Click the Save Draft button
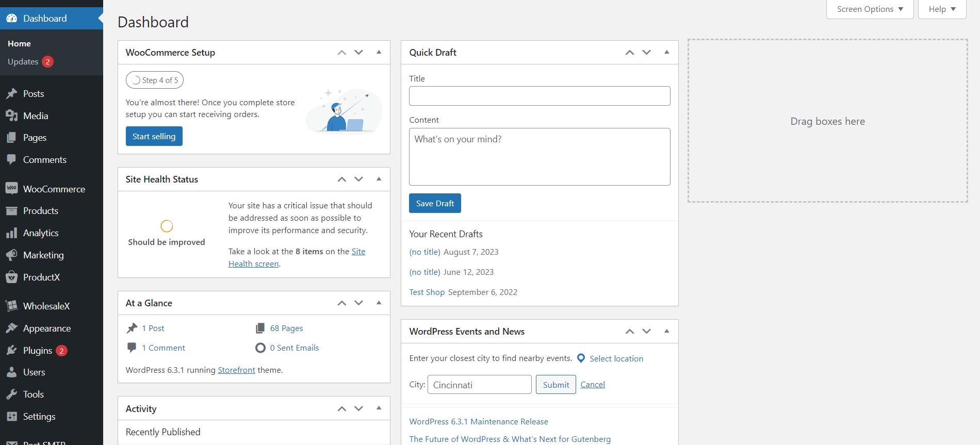The image size is (980, 445). (435, 203)
